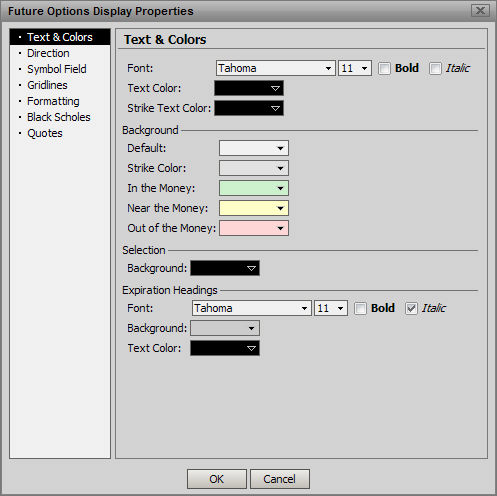The height and width of the screenshot is (496, 497).
Task: Change the Out of the Money color
Action: click(254, 228)
